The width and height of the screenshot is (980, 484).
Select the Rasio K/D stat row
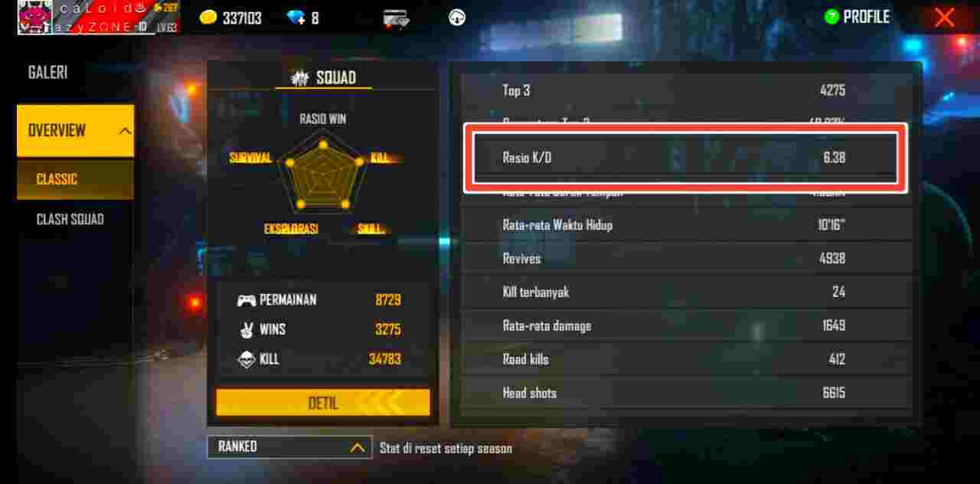point(685,158)
